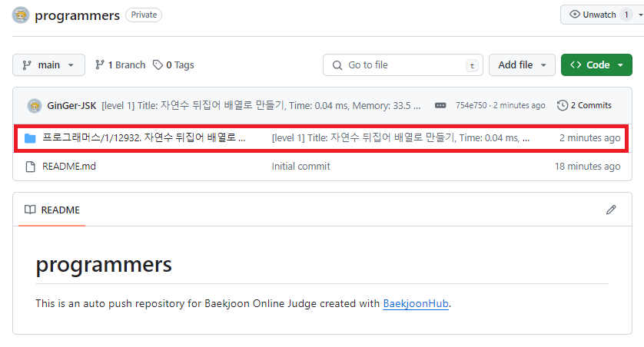Open the README.md file

click(69, 166)
